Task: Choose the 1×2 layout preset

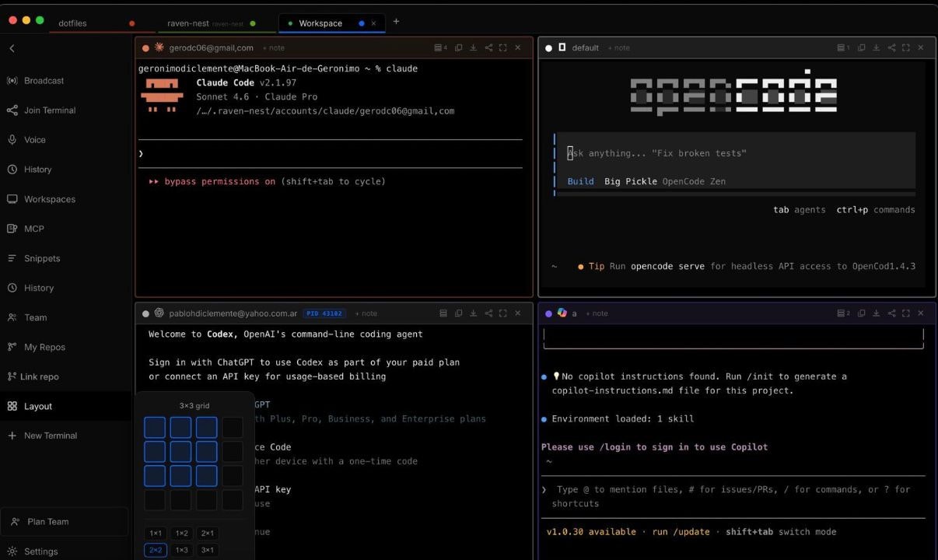Action: pos(181,534)
